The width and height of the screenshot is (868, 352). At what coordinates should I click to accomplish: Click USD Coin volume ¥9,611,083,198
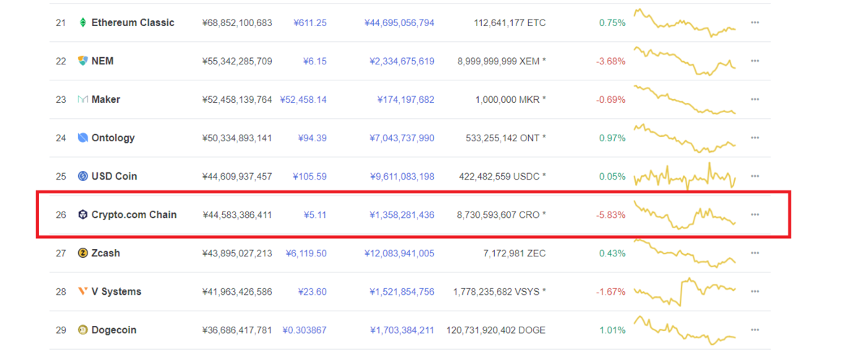[x=402, y=176]
